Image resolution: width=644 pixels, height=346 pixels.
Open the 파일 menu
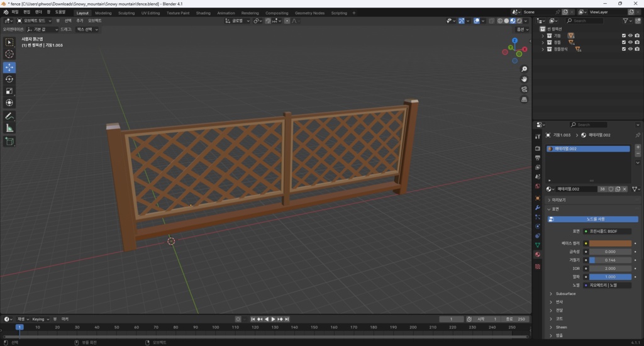click(15, 13)
